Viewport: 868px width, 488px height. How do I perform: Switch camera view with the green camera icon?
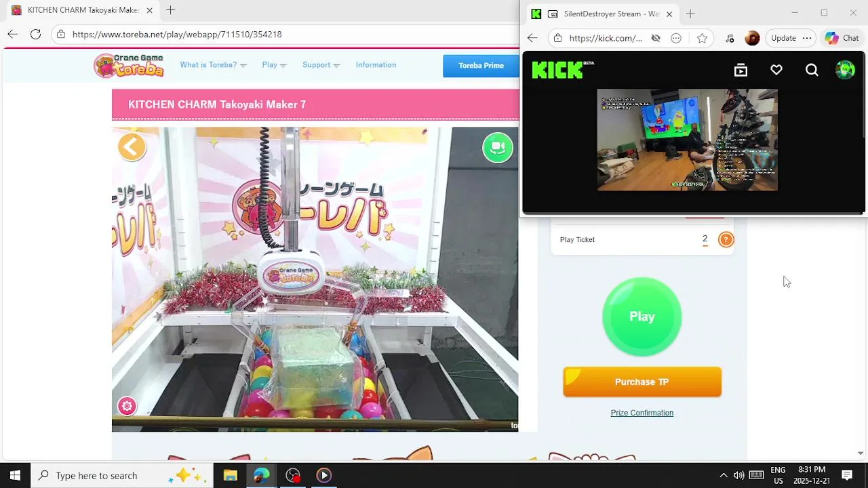click(x=498, y=147)
